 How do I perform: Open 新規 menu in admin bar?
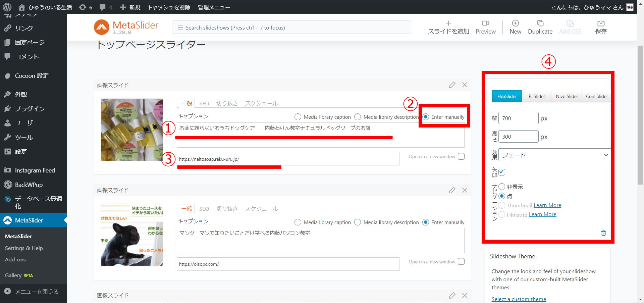point(130,7)
